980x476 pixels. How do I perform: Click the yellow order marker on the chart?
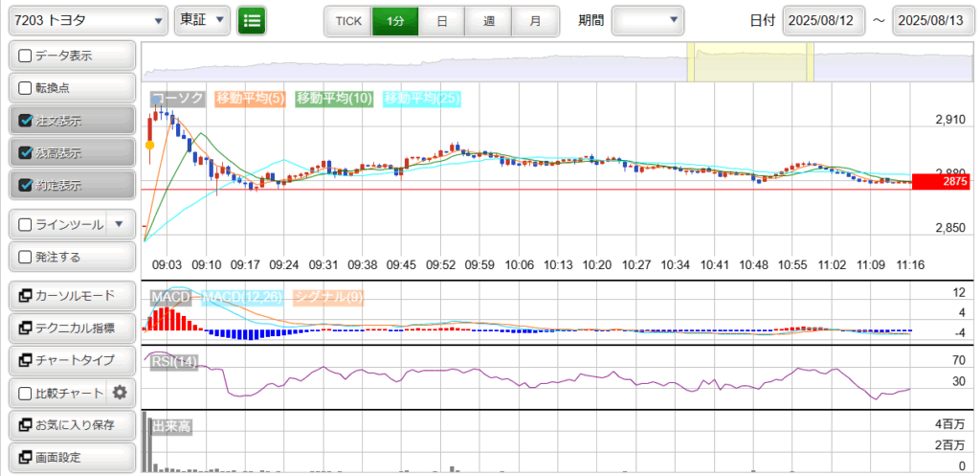click(x=149, y=146)
